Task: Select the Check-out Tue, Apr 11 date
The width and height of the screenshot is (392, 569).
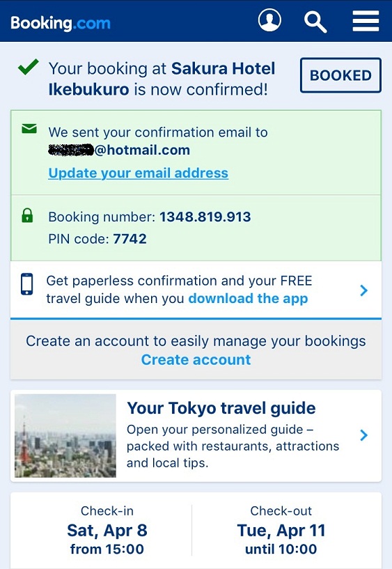Action: point(281,530)
